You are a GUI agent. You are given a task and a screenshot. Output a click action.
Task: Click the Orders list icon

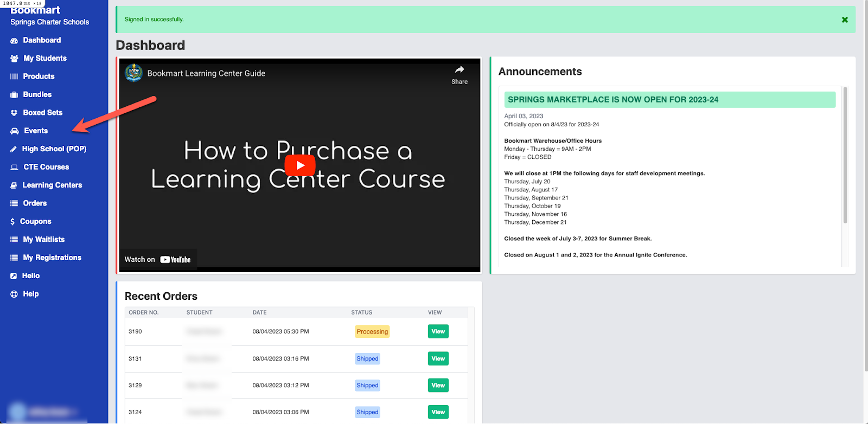click(14, 203)
